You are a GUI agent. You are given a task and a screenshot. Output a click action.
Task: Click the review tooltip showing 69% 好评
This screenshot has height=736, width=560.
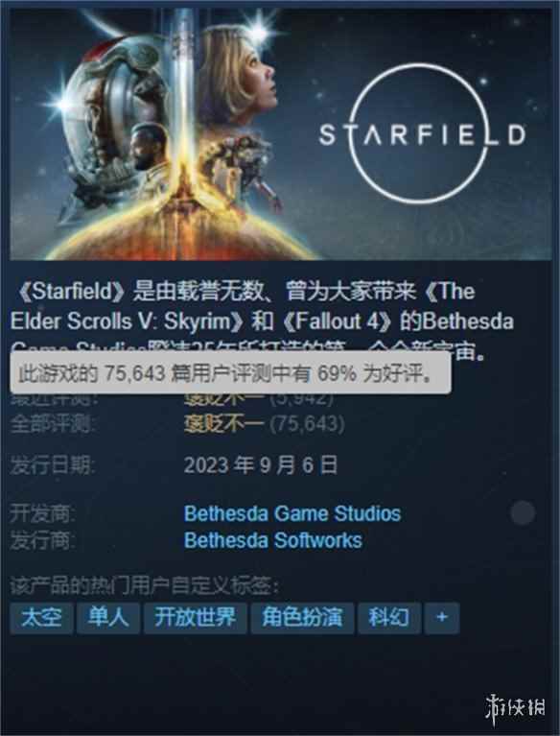(230, 373)
